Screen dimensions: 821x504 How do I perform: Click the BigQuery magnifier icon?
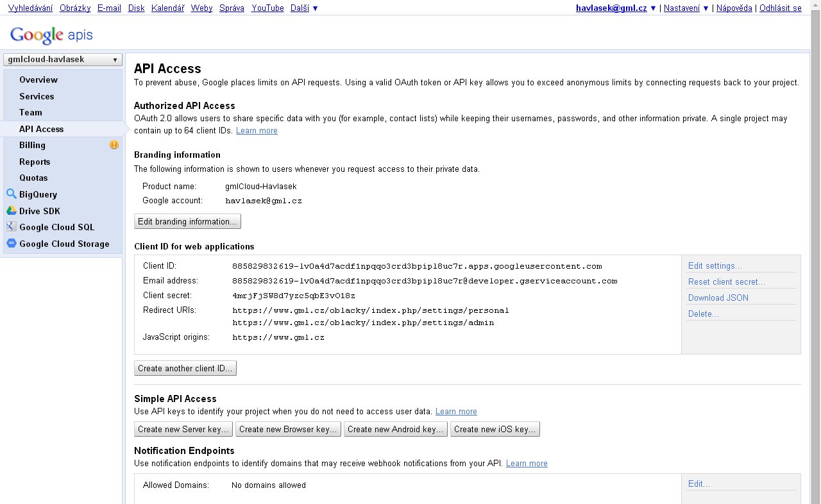point(11,194)
